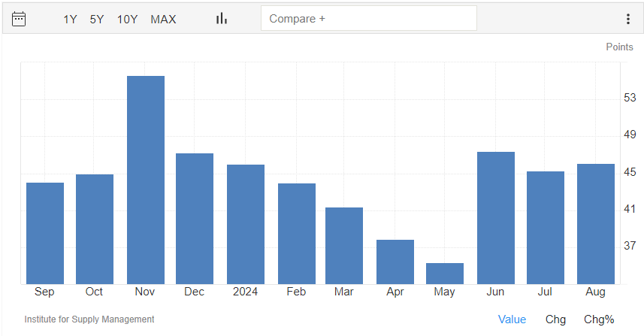Click the Mar bar in the chart
The height and width of the screenshot is (336, 644).
[x=344, y=246]
